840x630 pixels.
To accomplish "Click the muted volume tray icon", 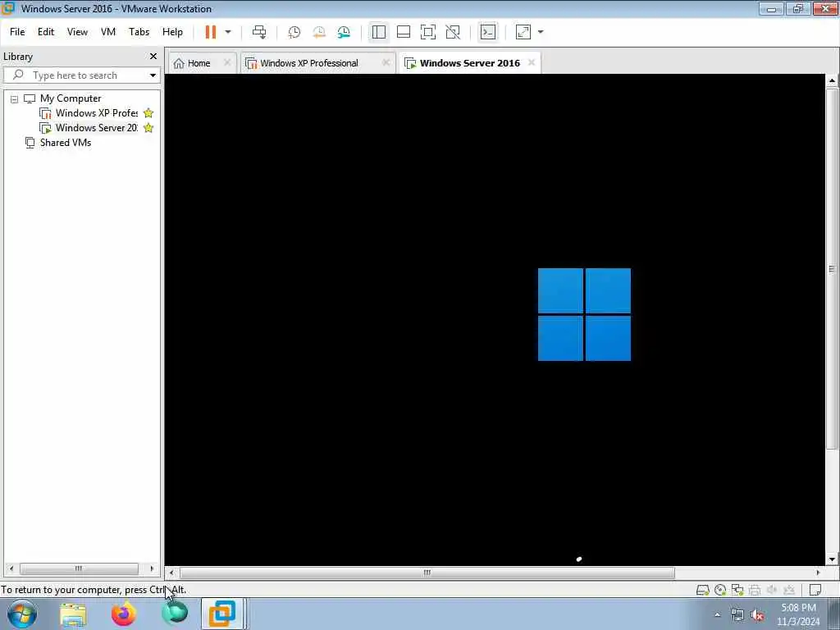I will click(757, 615).
